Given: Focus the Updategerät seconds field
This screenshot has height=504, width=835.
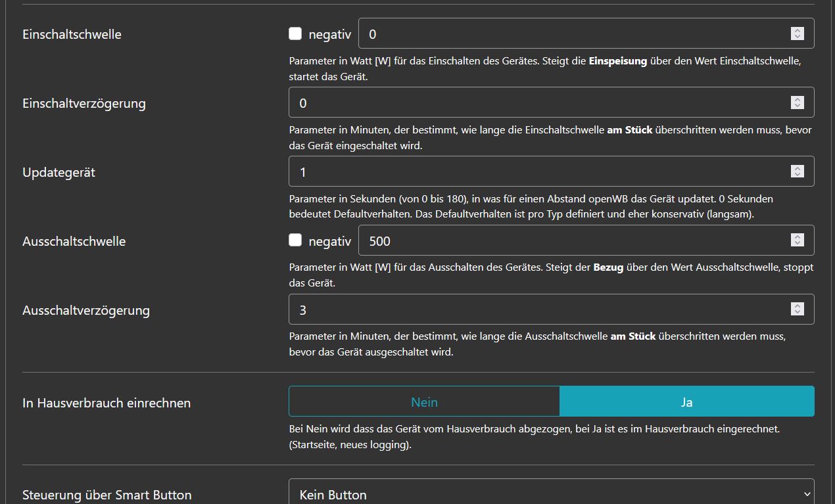Looking at the screenshot, I should [x=536, y=172].
